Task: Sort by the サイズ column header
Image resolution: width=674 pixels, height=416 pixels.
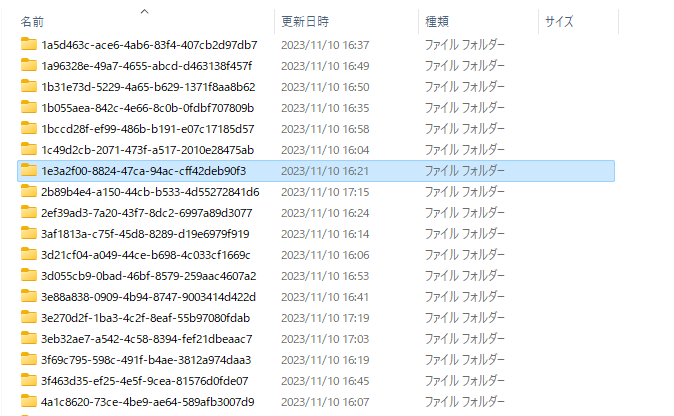Action: point(579,21)
